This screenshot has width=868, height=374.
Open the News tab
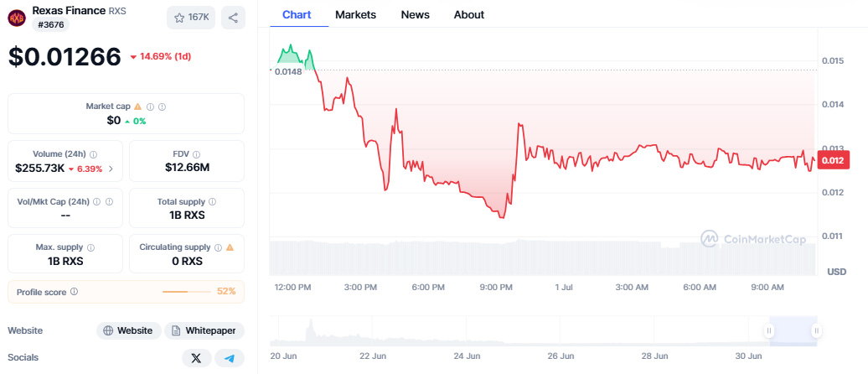click(x=415, y=14)
